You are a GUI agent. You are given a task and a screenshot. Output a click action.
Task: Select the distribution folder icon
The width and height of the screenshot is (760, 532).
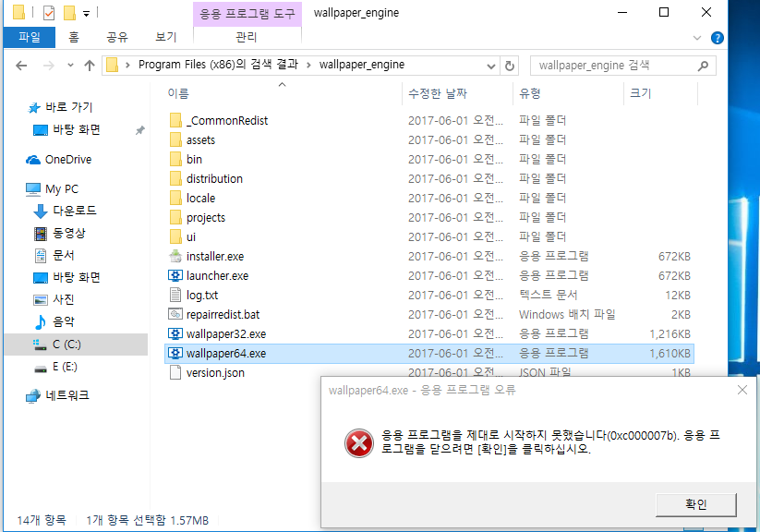[x=175, y=178]
